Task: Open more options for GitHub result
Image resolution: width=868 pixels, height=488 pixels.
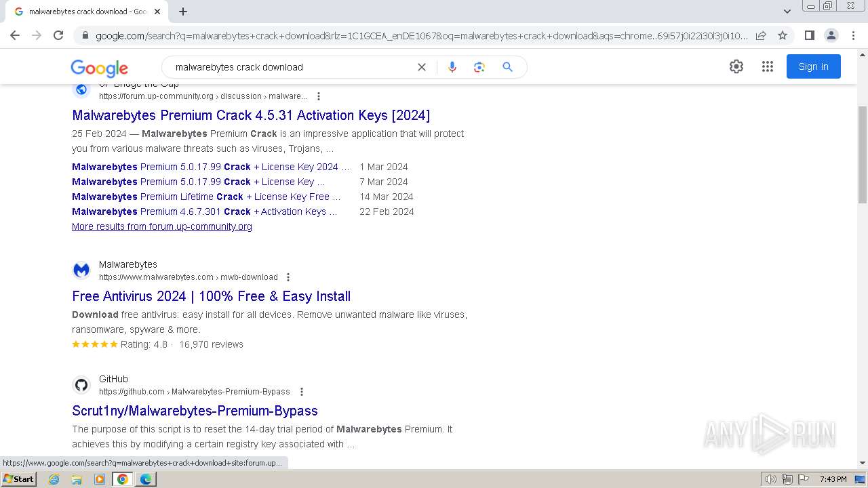Action: tap(302, 392)
